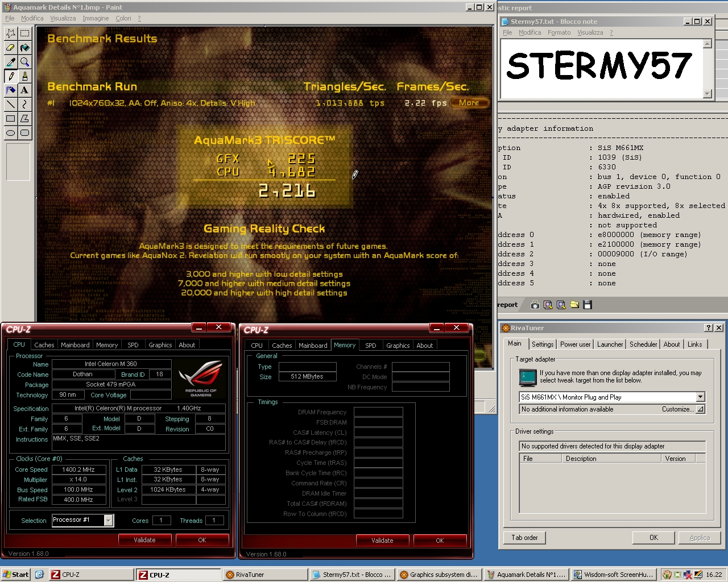The height and width of the screenshot is (582, 728).
Task: Click the Notepad scrollbar down arrow
Action: click(708, 94)
